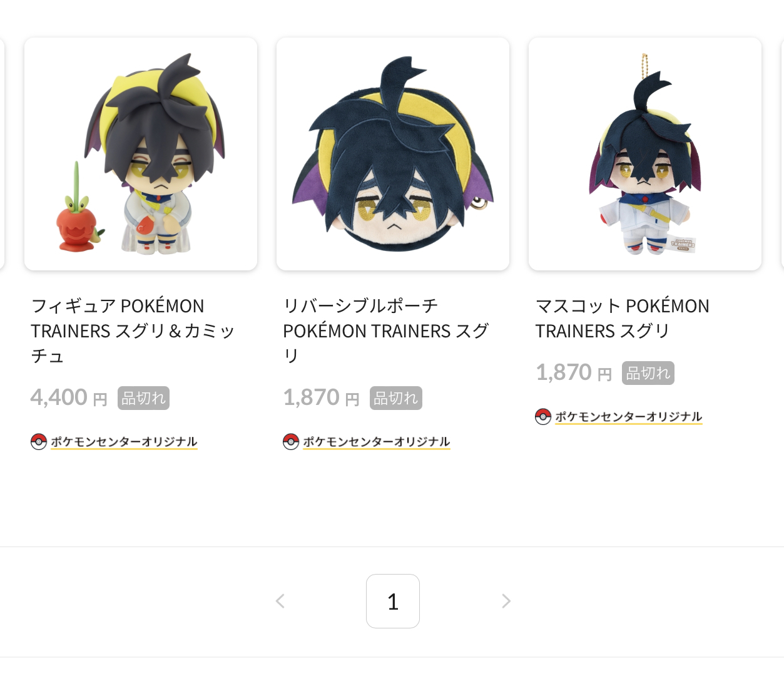This screenshot has height=686, width=784.
Task: Click Poké Ball icon under the figure item
Action: pos(39,442)
